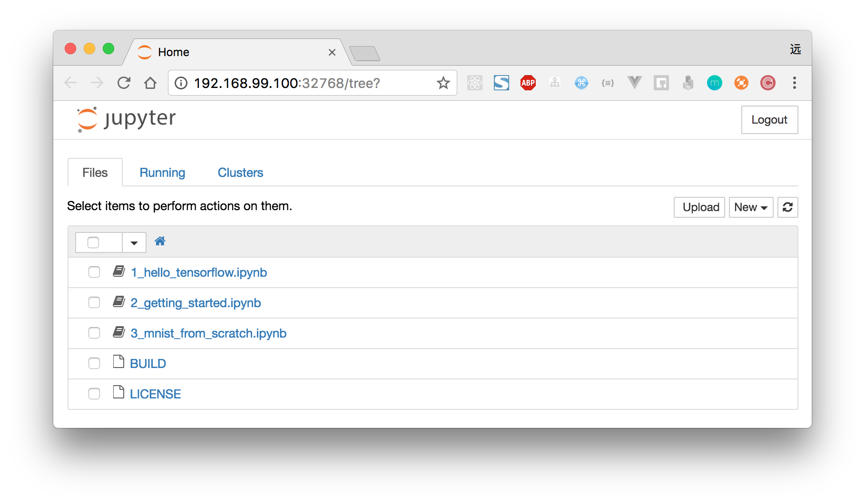This screenshot has width=865, height=504.
Task: Click the home folder breadcrumb icon
Action: click(160, 242)
